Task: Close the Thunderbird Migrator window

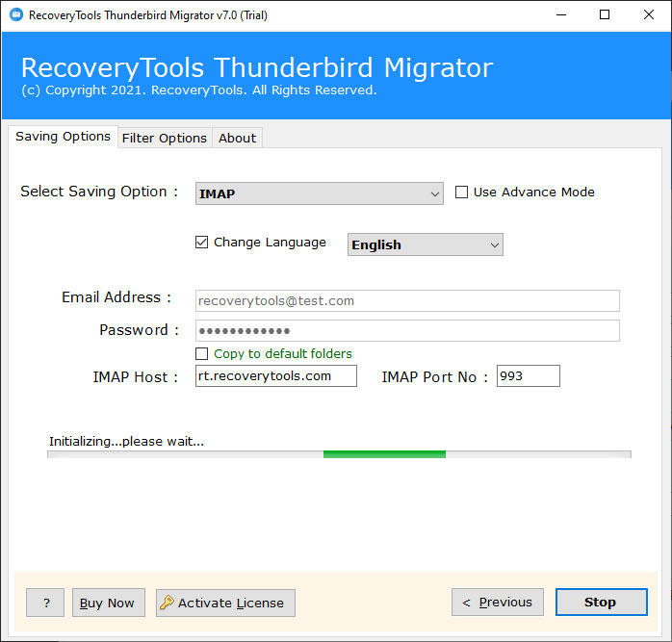Action: (649, 15)
